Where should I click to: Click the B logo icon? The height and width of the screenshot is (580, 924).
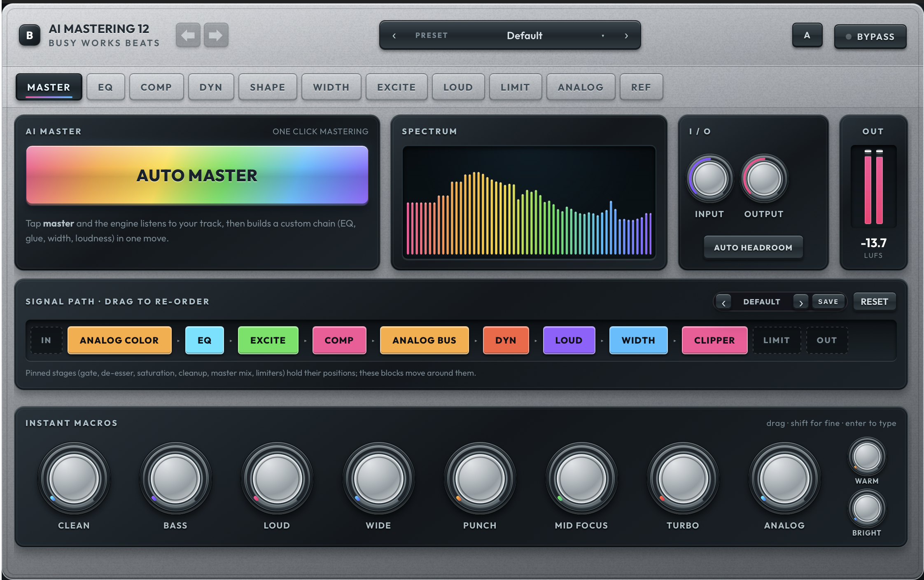click(30, 35)
